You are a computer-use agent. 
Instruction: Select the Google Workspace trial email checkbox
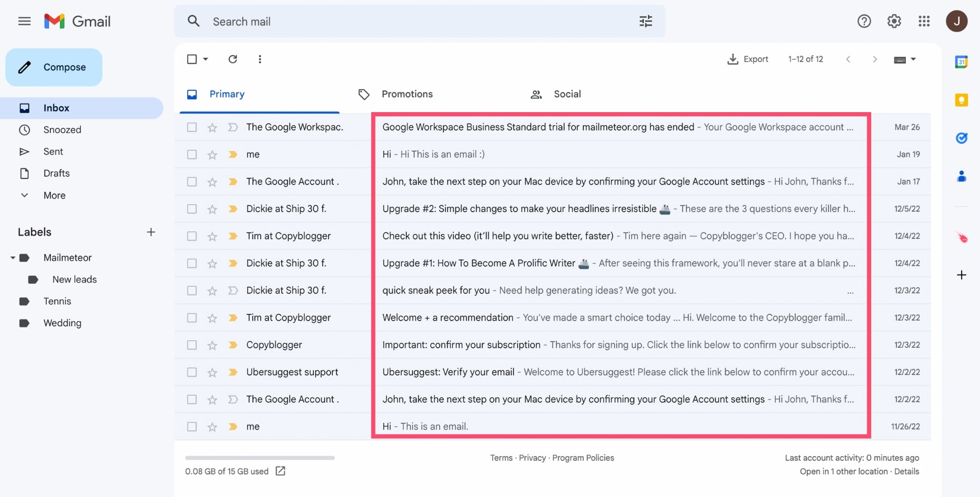coord(192,127)
